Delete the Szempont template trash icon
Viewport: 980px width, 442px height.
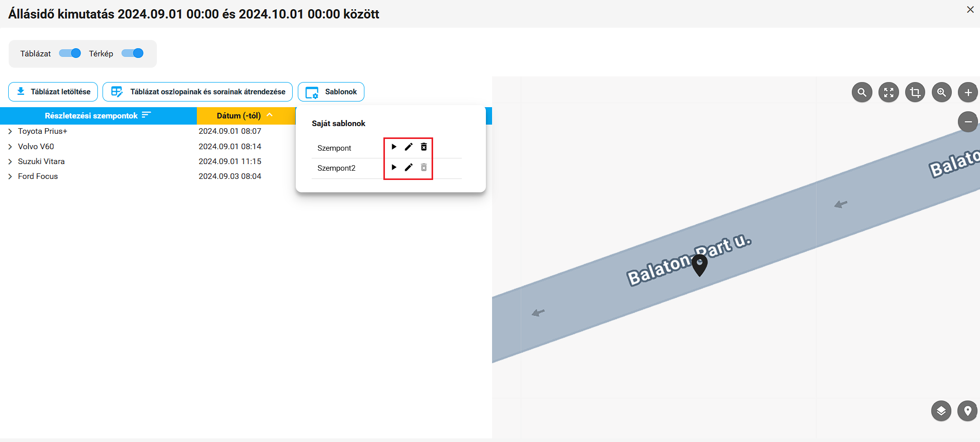tap(424, 147)
